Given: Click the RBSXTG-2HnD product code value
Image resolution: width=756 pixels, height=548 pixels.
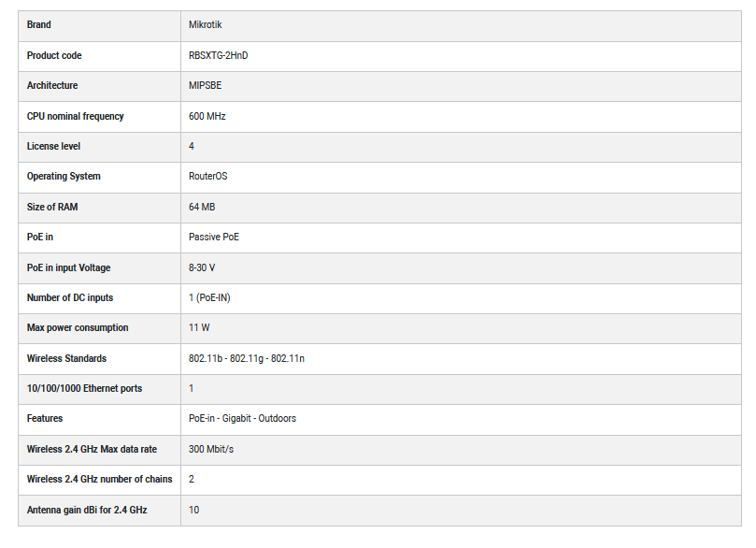Looking at the screenshot, I should click(x=218, y=55).
